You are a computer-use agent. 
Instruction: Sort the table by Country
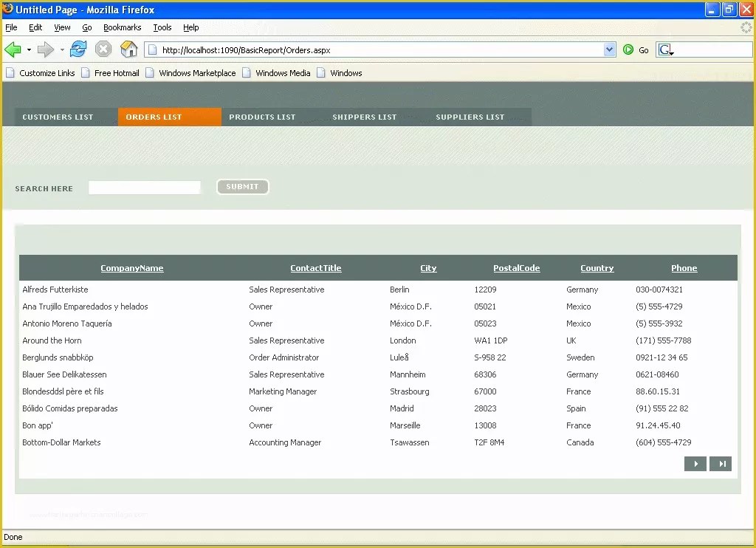click(597, 267)
